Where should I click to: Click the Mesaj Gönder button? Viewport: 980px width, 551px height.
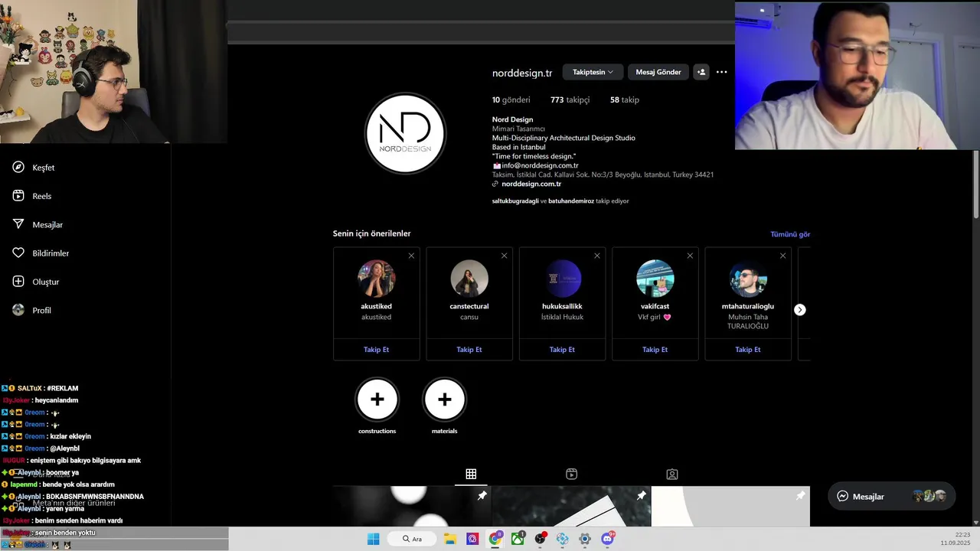[658, 72]
